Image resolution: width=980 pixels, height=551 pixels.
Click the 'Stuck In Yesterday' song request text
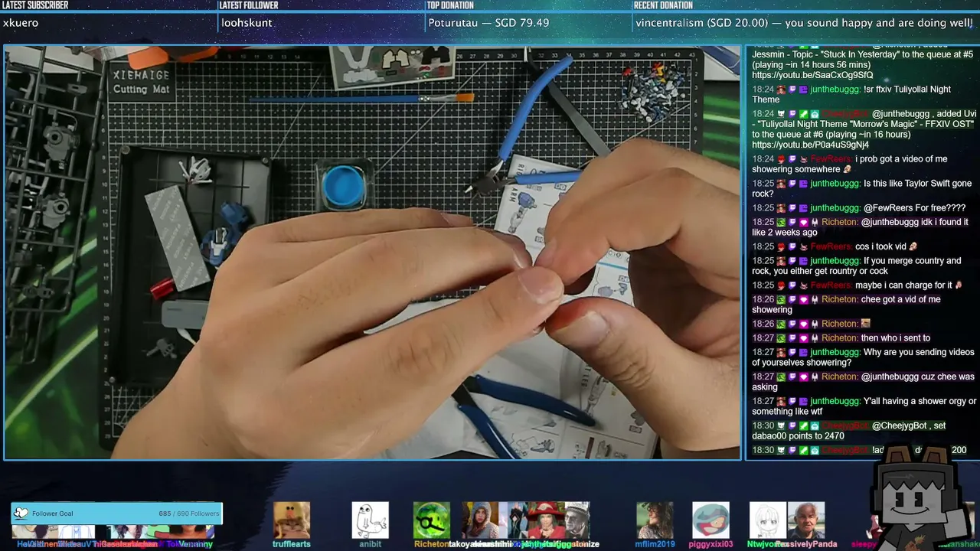point(860,54)
